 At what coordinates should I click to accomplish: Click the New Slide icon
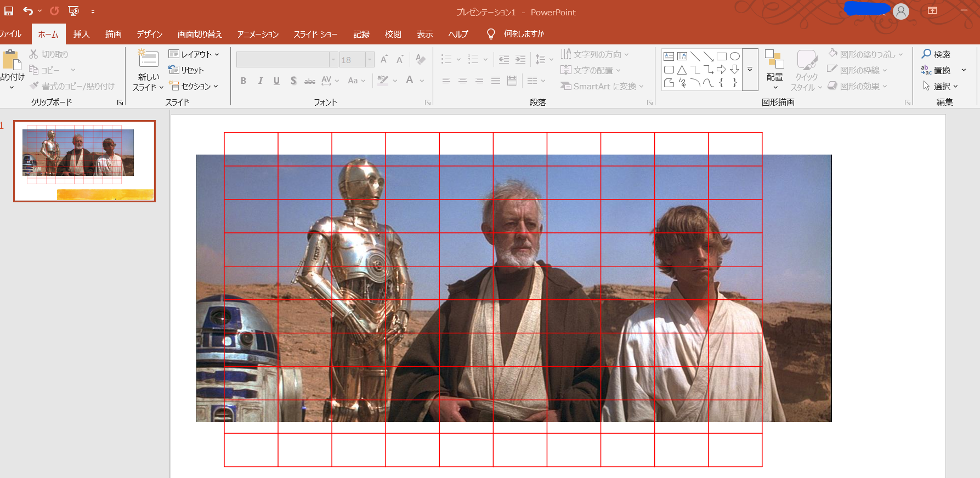click(148, 59)
